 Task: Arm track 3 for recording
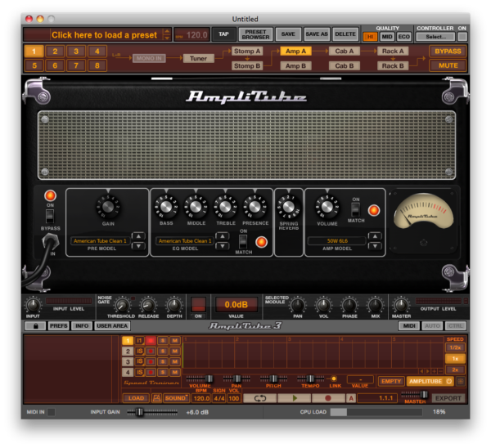pos(151,361)
